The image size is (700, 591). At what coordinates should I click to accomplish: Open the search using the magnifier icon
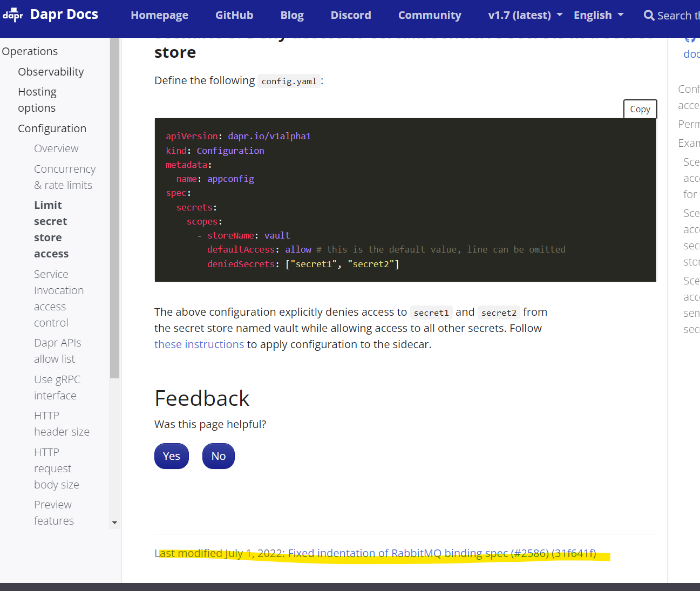pos(648,15)
